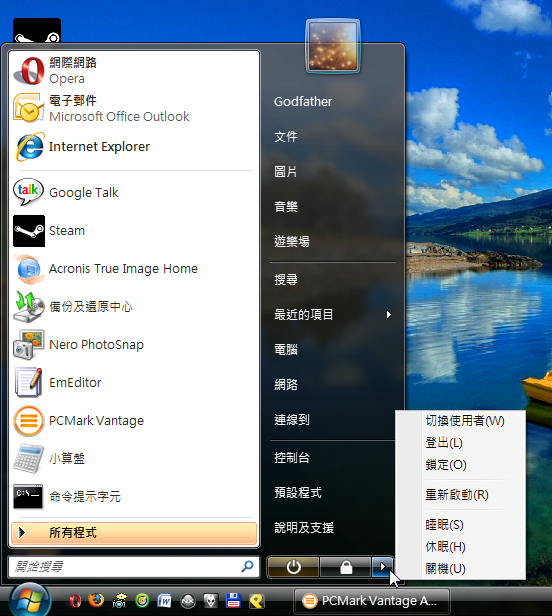Open Internet Explorer from Start menu
This screenshot has height=616, width=552.
point(134,147)
